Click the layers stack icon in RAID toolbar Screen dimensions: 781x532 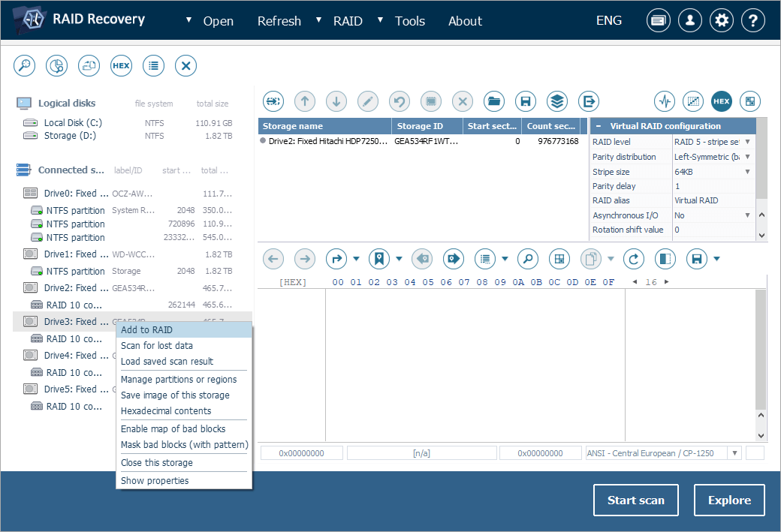coord(556,101)
